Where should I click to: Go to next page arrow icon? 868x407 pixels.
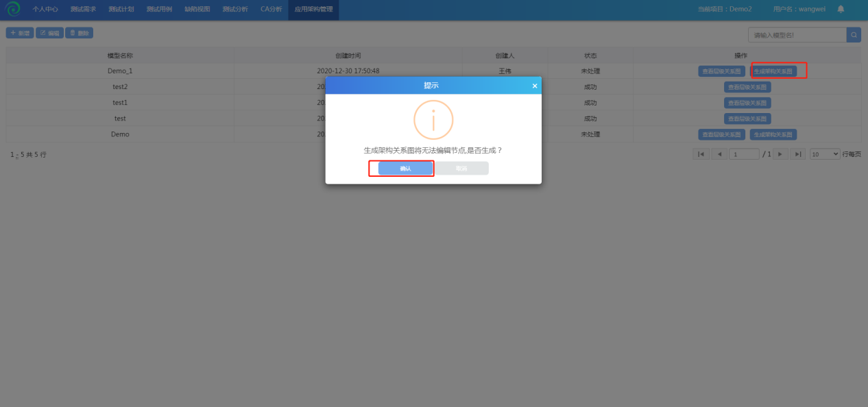pos(780,154)
